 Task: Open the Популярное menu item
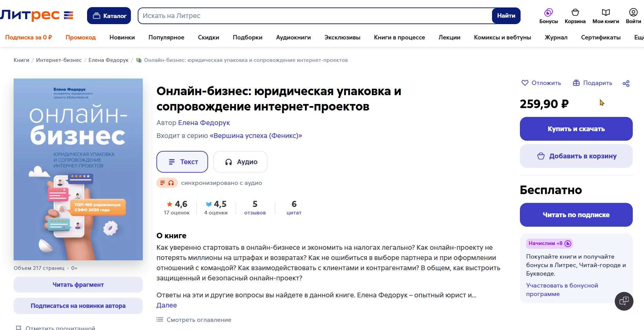point(166,37)
